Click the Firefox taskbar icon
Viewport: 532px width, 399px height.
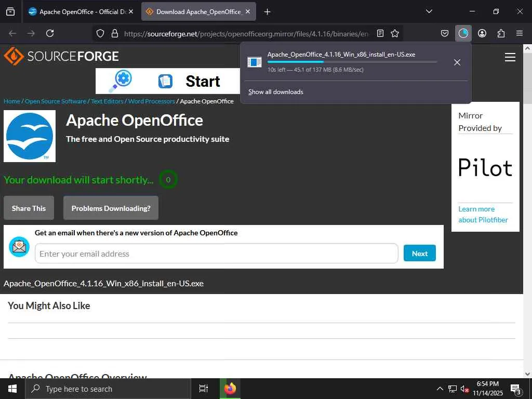coord(230,389)
